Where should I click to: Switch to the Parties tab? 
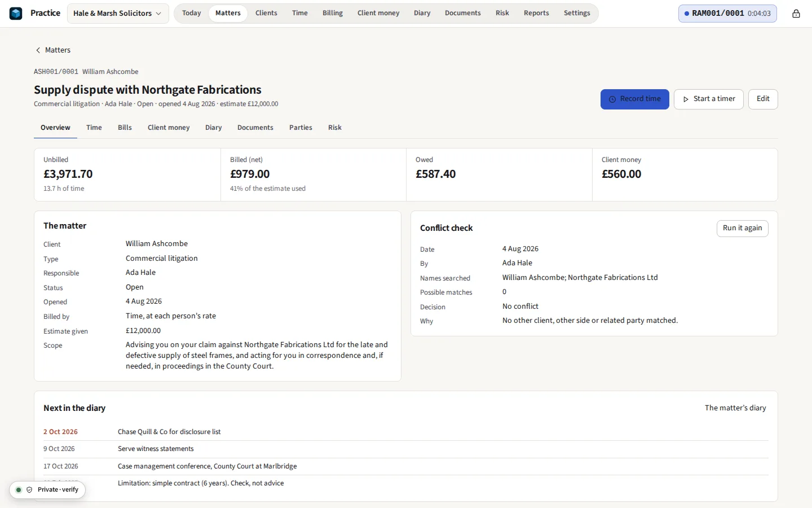(x=301, y=128)
